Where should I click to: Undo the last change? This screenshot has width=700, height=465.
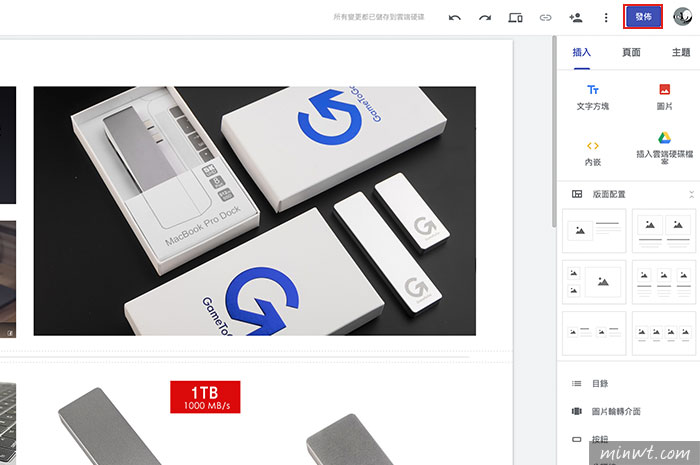[x=454, y=18]
